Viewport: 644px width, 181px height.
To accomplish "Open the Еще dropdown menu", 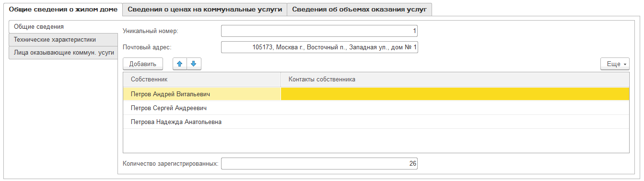I will pyautogui.click(x=615, y=64).
